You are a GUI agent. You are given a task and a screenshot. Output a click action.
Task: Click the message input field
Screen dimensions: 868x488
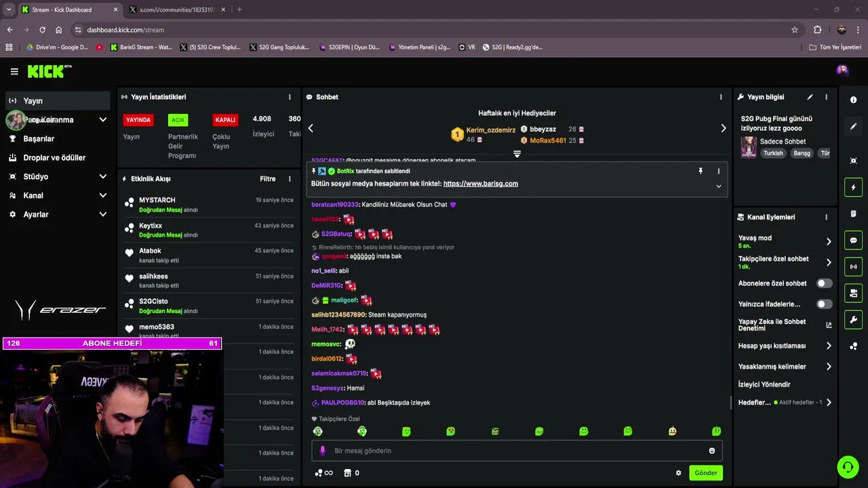tap(517, 451)
